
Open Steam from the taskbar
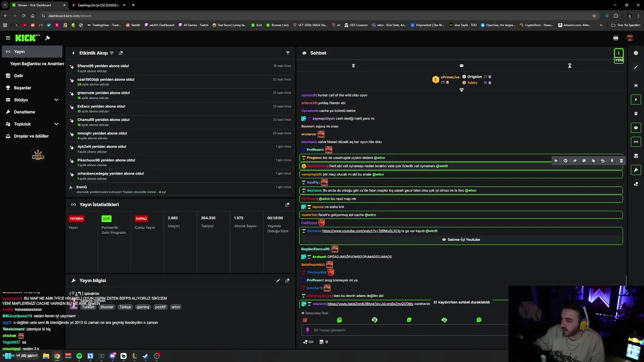point(145,356)
